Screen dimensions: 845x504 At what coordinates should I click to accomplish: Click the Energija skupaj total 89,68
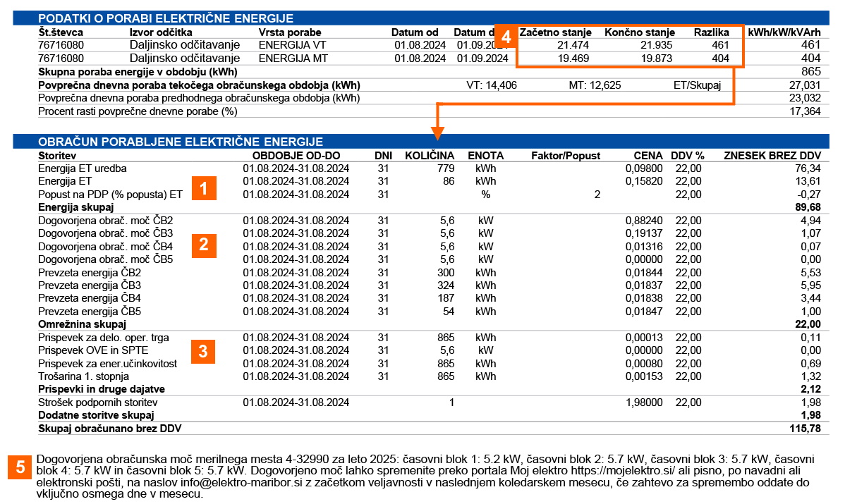click(x=808, y=207)
